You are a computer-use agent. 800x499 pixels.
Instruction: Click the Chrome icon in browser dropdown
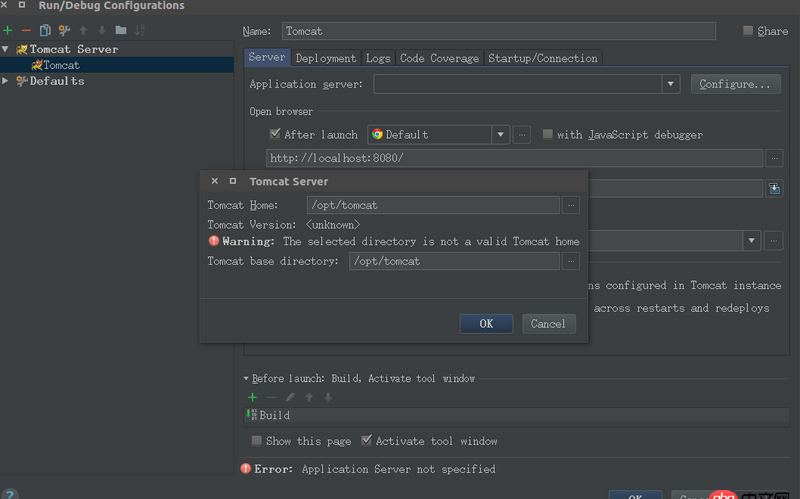pyautogui.click(x=378, y=134)
